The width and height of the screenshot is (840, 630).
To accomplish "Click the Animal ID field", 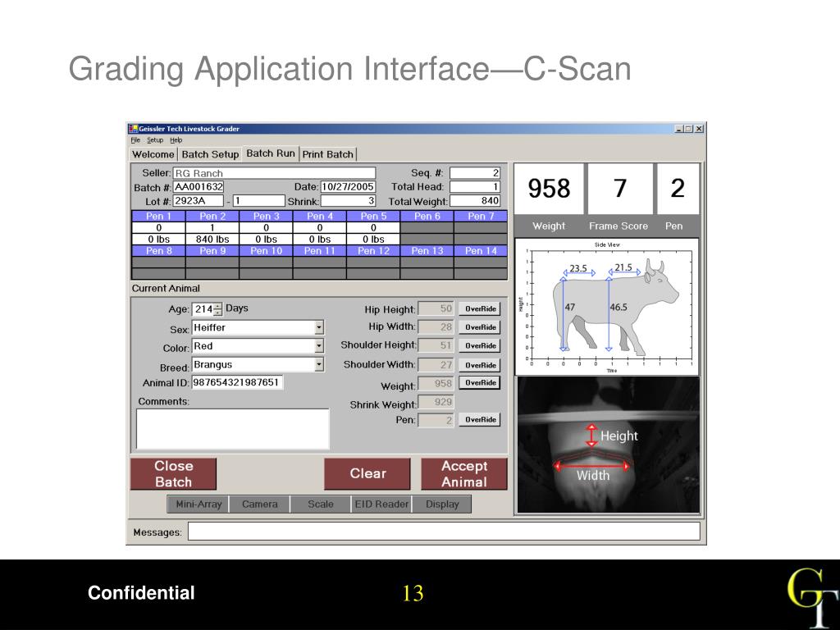I will (237, 382).
